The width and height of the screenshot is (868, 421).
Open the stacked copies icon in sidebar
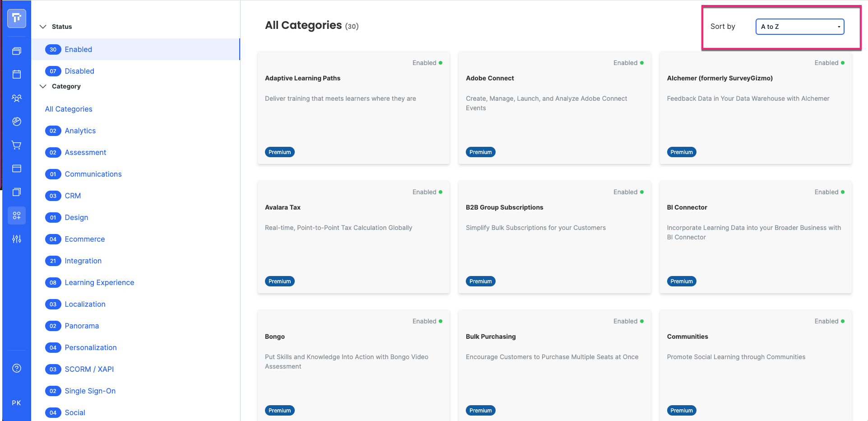(17, 192)
